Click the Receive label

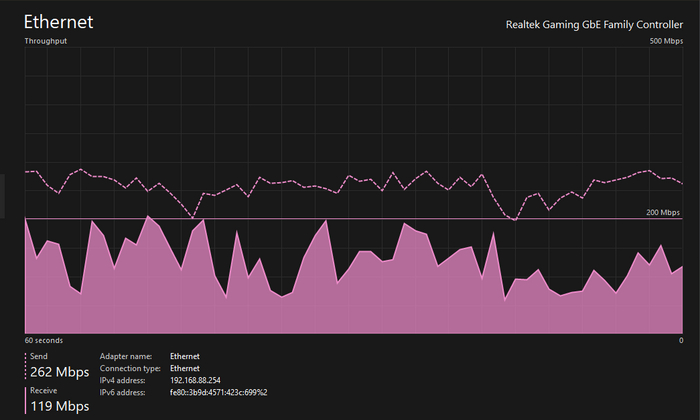pos(44,391)
